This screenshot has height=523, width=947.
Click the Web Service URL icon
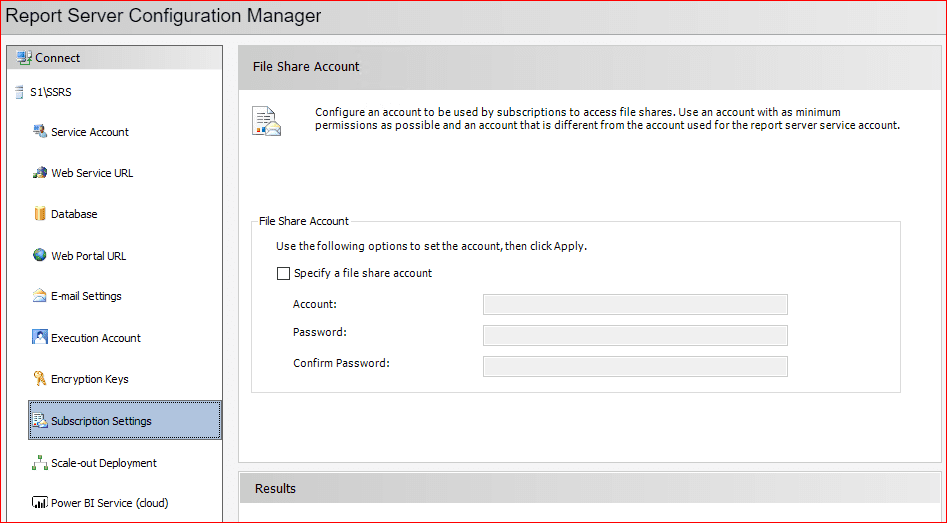click(40, 173)
